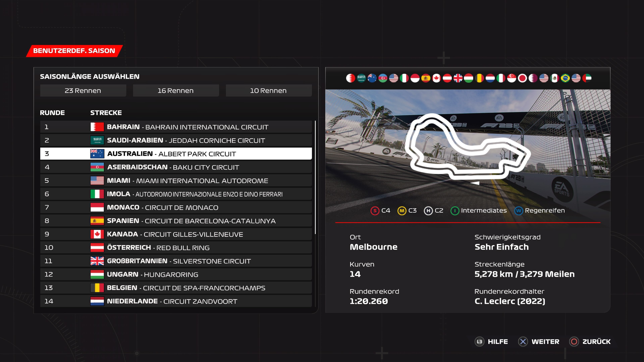644x362 pixels.
Task: Choose the Ungarn Hungaroring row
Action: pyautogui.click(x=176, y=274)
